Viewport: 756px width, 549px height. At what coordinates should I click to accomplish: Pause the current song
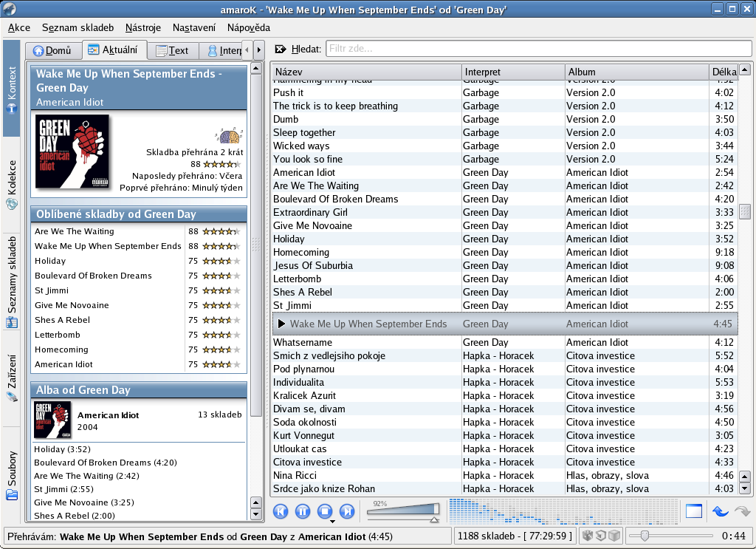point(303,511)
